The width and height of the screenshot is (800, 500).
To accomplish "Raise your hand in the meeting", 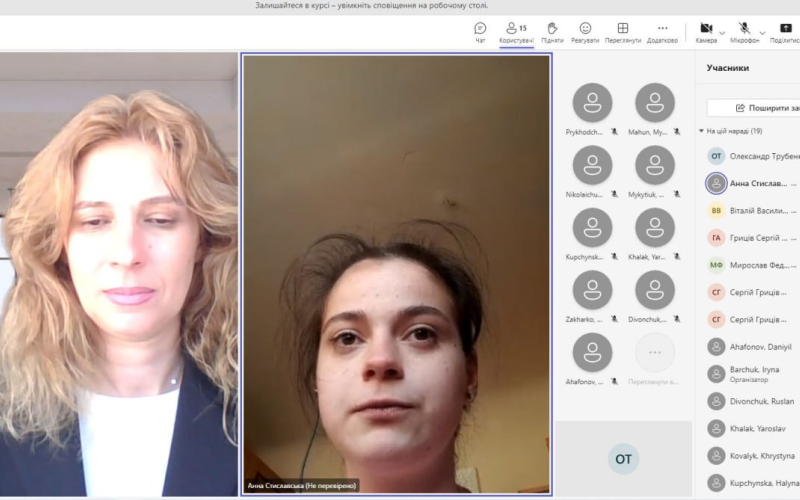I will [552, 32].
